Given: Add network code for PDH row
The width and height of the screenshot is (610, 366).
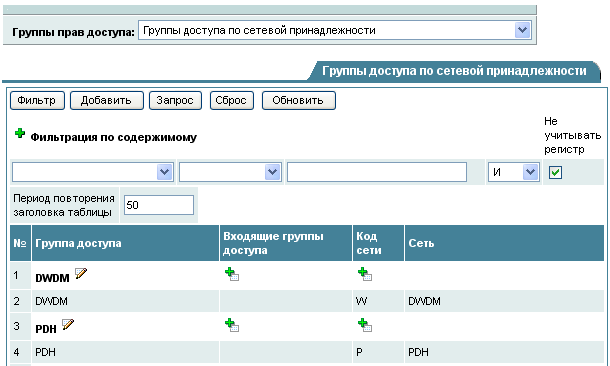Looking at the screenshot, I should 365,325.
